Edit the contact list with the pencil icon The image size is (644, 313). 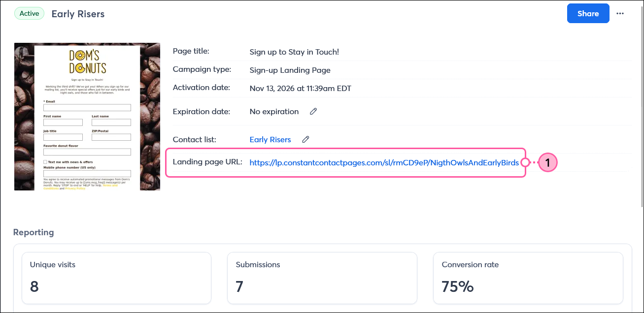[x=305, y=140]
